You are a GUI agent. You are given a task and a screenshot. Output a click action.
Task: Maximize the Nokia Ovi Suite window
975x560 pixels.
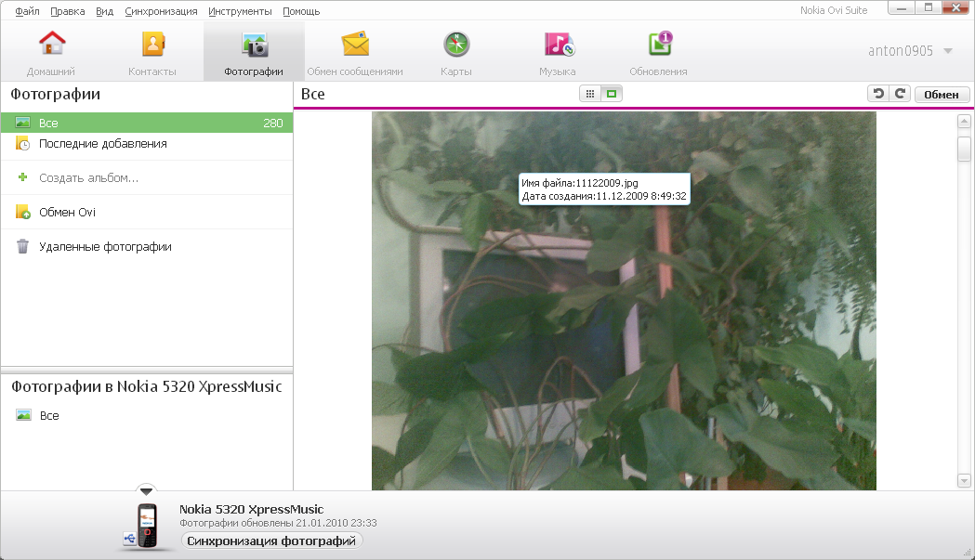point(929,8)
